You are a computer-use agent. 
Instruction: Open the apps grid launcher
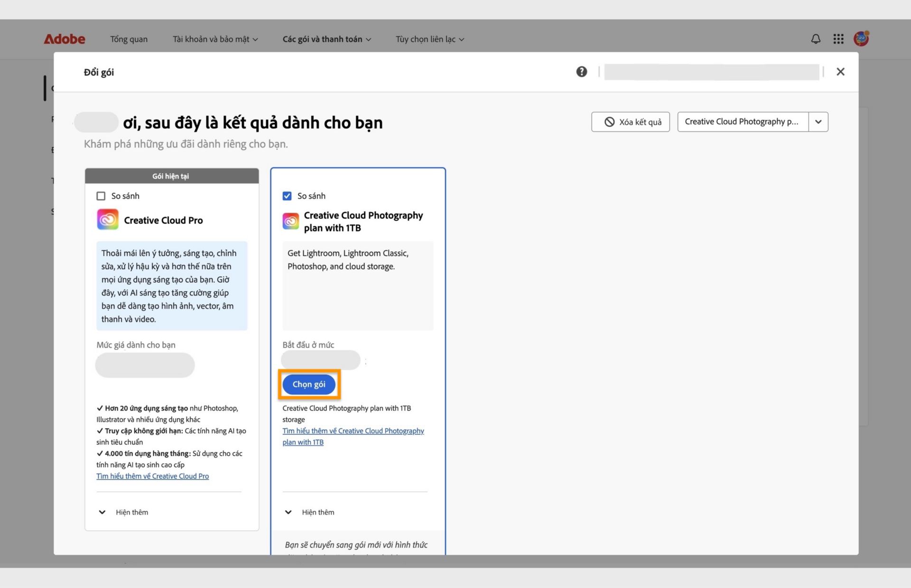(838, 39)
